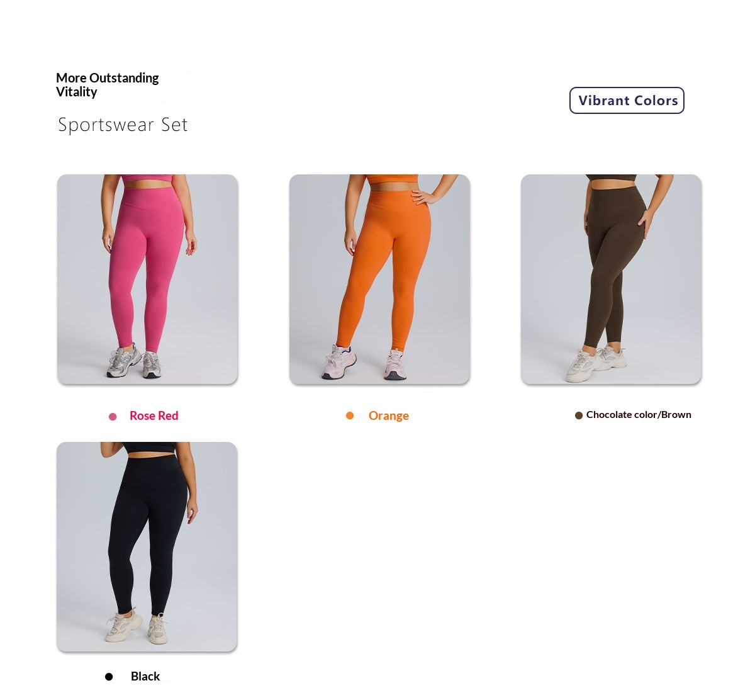755x700 pixels.
Task: Open the Orange leggings image
Action: 379,279
